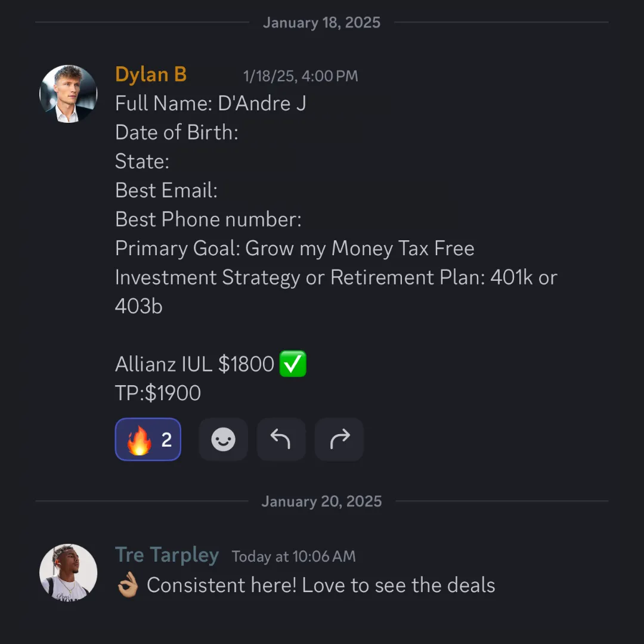Open the add reaction emoji picker
Viewport: 644px width, 644px height.
223,439
